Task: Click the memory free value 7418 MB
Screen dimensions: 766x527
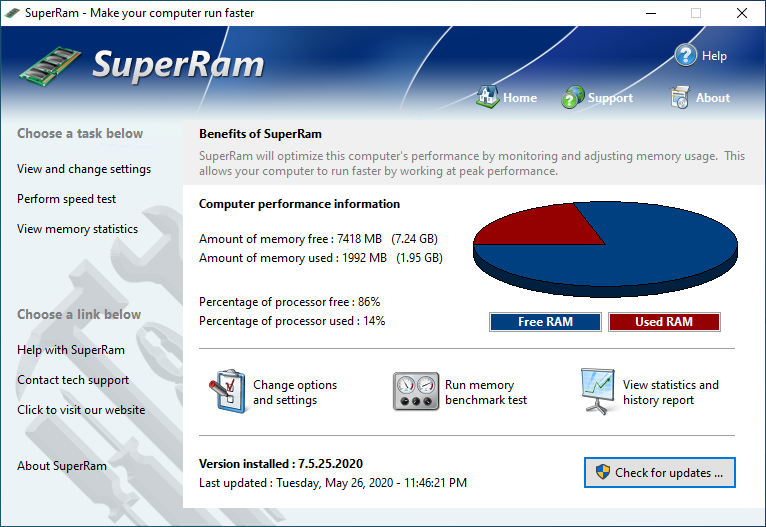Action: (x=360, y=239)
